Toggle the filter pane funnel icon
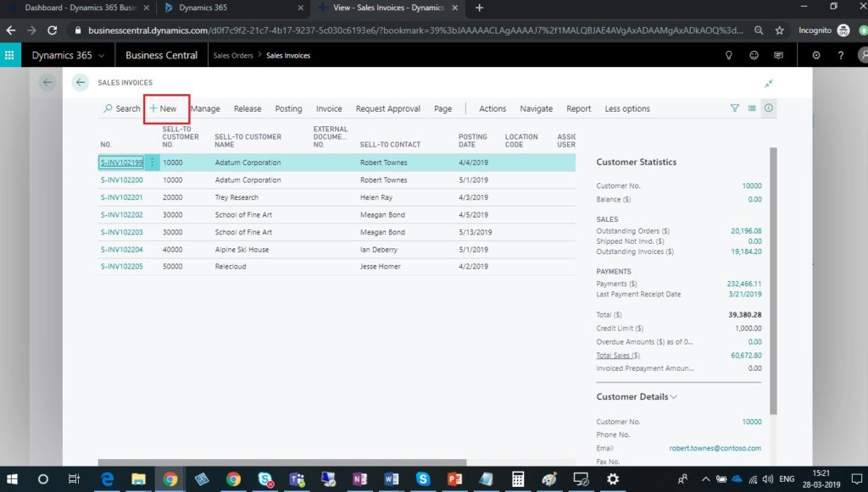Viewport: 868px width, 492px height. click(735, 108)
